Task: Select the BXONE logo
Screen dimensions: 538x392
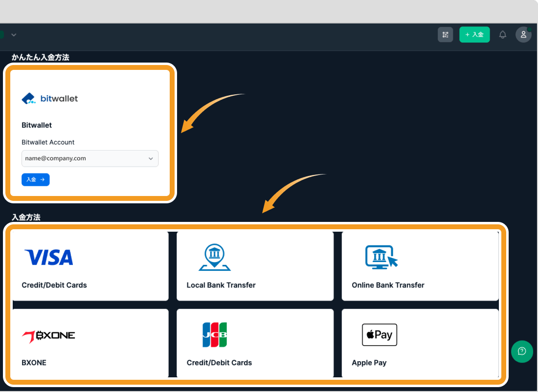Action: coord(48,336)
